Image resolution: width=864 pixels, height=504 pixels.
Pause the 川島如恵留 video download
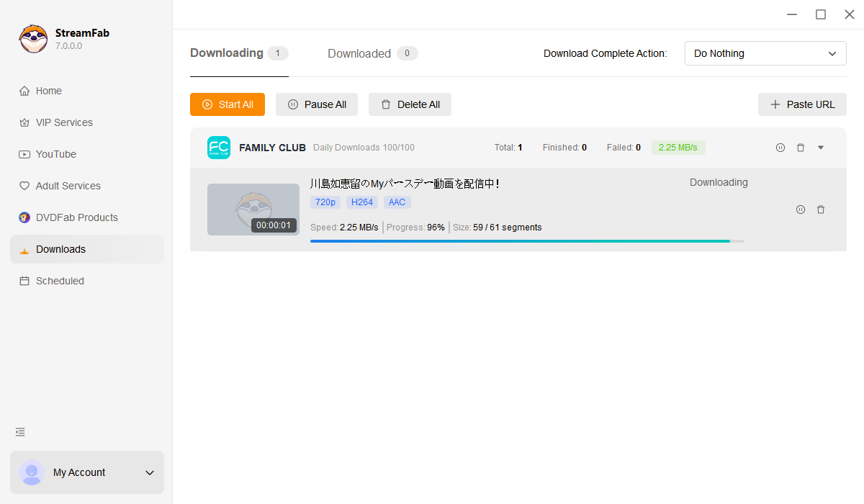coord(801,210)
